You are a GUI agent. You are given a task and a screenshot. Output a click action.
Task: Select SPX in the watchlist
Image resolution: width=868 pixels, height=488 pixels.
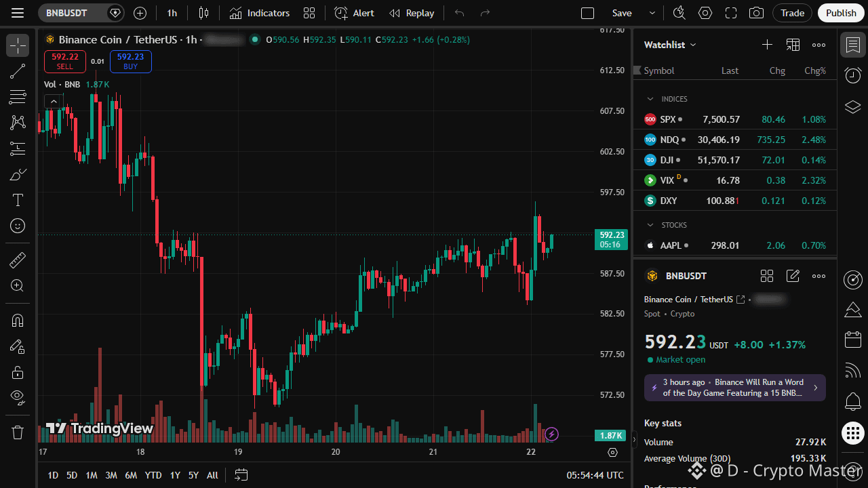(735, 119)
